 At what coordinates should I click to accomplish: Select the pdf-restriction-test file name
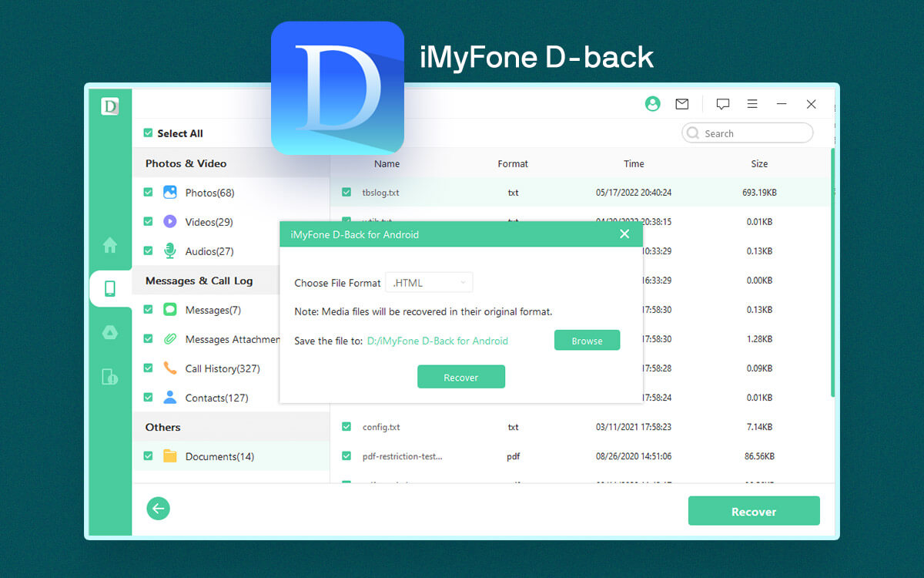point(402,456)
